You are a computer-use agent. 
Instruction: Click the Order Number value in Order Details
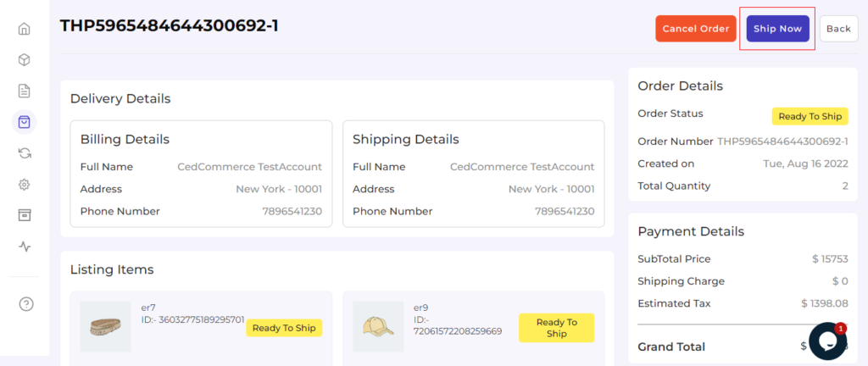click(782, 141)
